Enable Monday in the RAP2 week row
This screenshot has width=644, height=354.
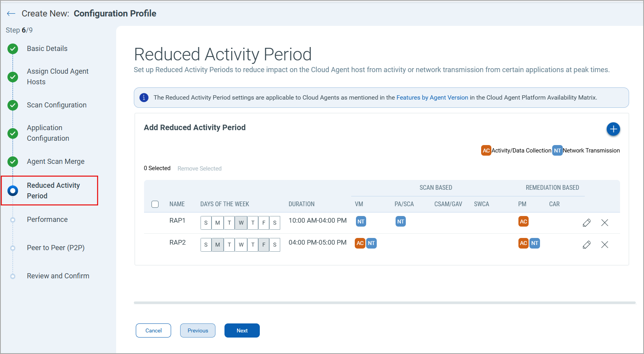tap(217, 245)
